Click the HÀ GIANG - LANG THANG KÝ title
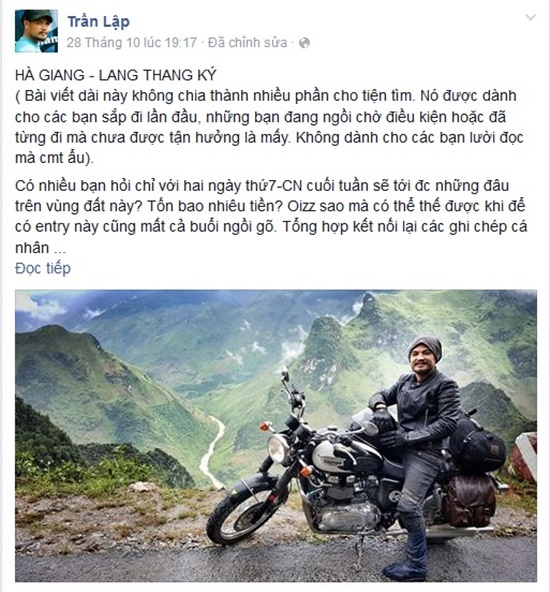The height and width of the screenshot is (592, 550). pos(116,75)
